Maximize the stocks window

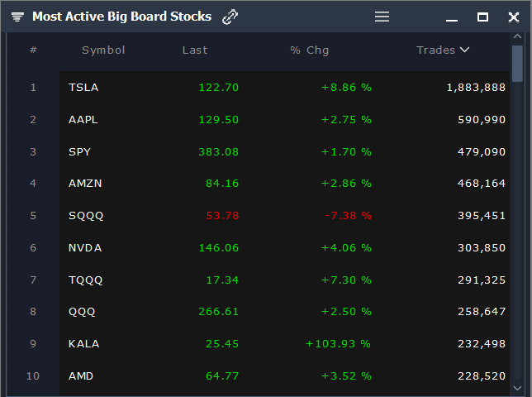[482, 17]
